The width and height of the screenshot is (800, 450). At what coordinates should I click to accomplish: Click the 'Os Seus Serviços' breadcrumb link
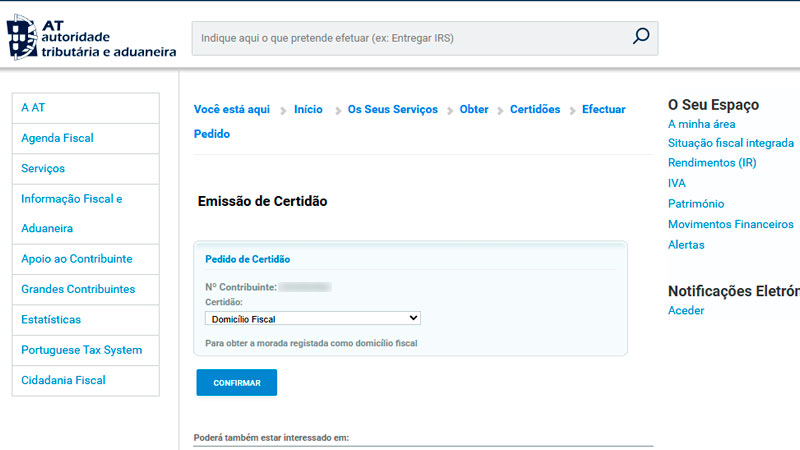pos(392,109)
